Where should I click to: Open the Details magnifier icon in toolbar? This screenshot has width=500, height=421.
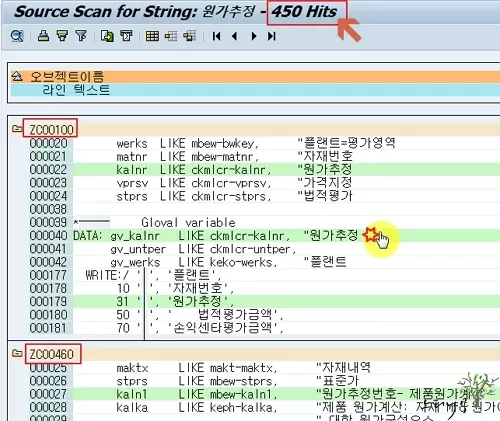pyautogui.click(x=17, y=36)
